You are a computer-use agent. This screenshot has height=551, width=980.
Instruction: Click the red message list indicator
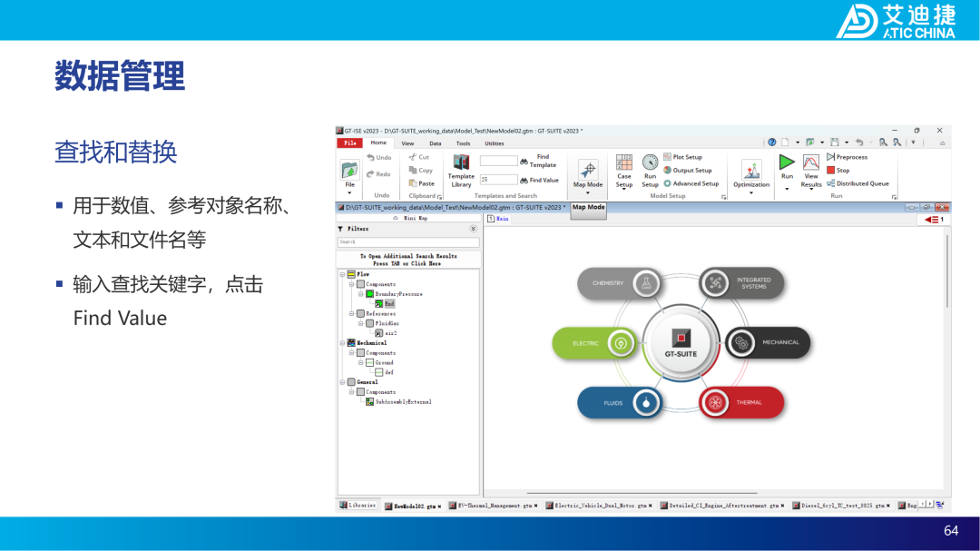pyautogui.click(x=934, y=220)
